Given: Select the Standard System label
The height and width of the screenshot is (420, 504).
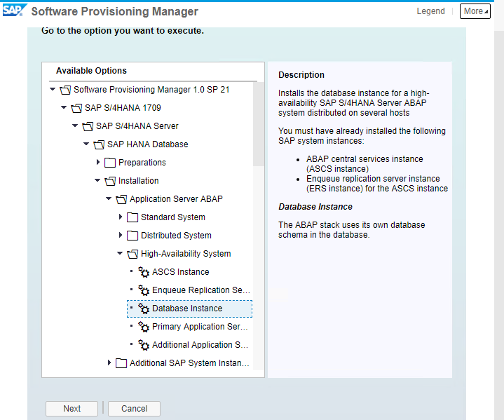Looking at the screenshot, I should pos(173,217).
